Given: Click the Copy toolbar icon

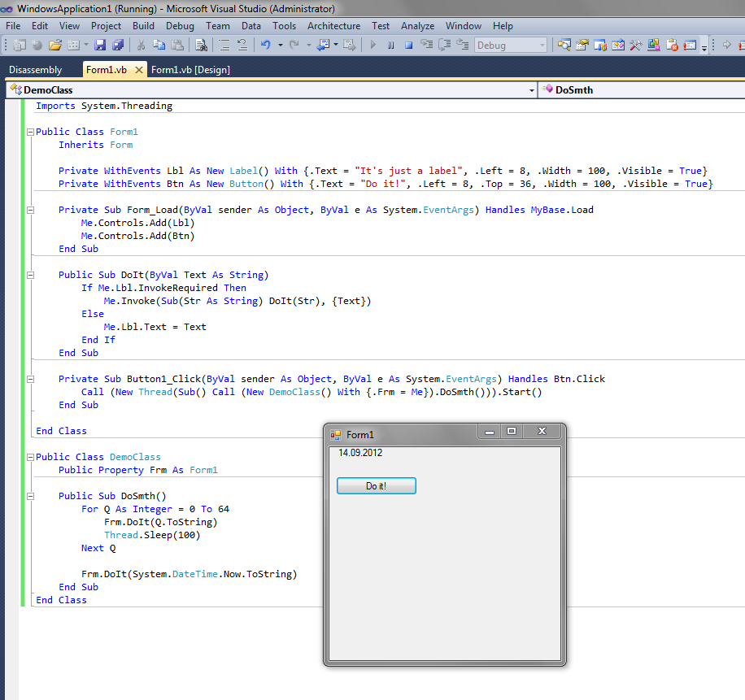Looking at the screenshot, I should click(159, 46).
